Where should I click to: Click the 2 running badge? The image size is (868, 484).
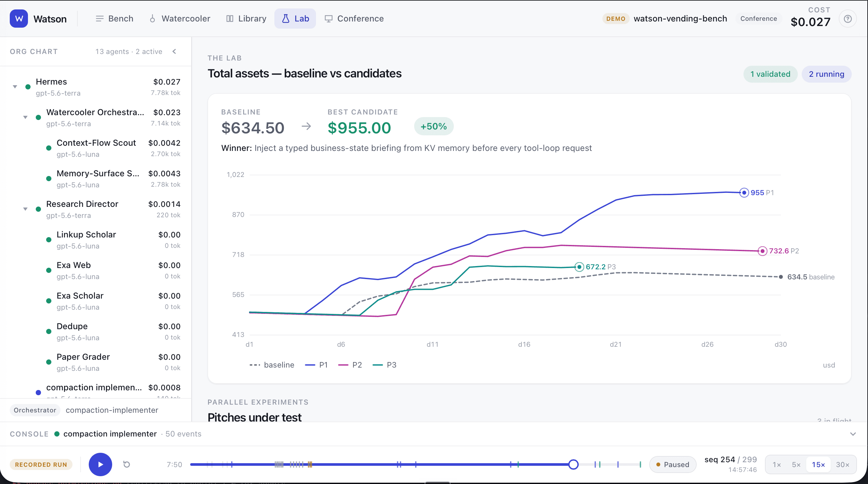(x=826, y=74)
